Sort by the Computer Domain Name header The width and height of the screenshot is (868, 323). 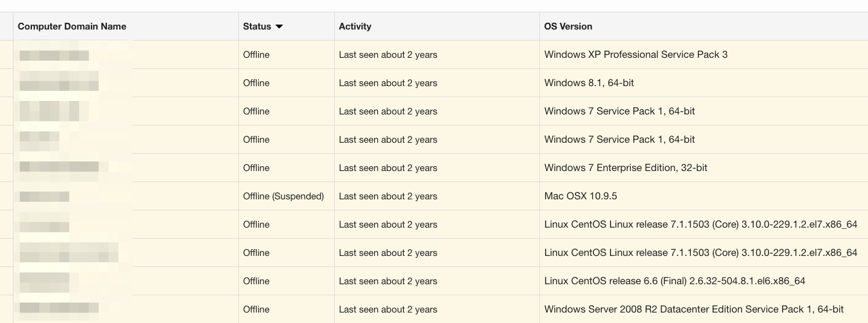(72, 26)
